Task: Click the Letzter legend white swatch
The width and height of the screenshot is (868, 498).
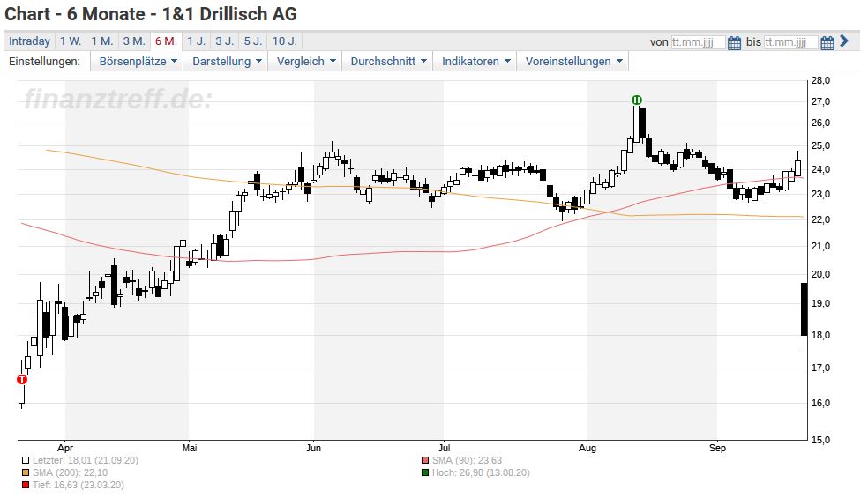Action: (x=26, y=460)
